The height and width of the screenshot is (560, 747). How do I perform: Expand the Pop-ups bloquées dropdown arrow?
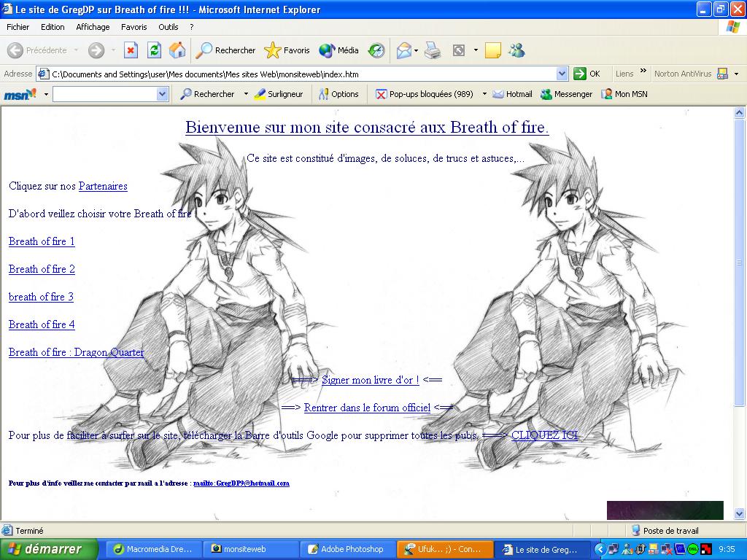484,94
